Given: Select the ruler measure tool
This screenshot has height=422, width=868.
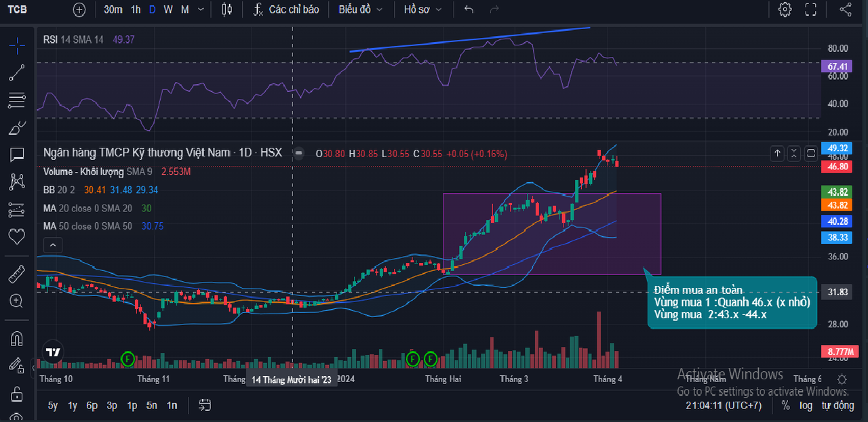Looking at the screenshot, I should (x=17, y=274).
